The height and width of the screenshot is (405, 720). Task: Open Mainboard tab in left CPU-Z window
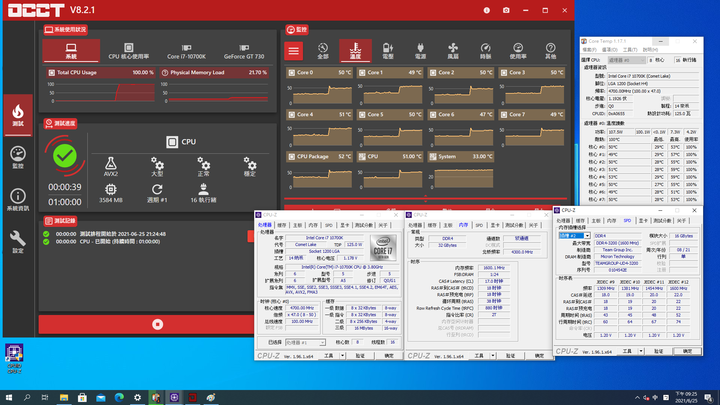297,225
